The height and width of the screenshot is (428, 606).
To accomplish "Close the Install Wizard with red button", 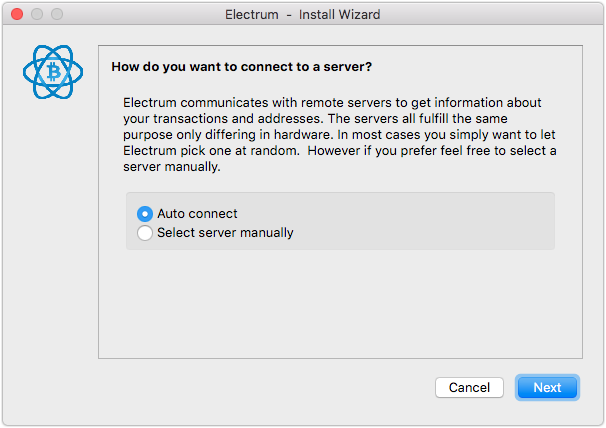I will coord(17,14).
